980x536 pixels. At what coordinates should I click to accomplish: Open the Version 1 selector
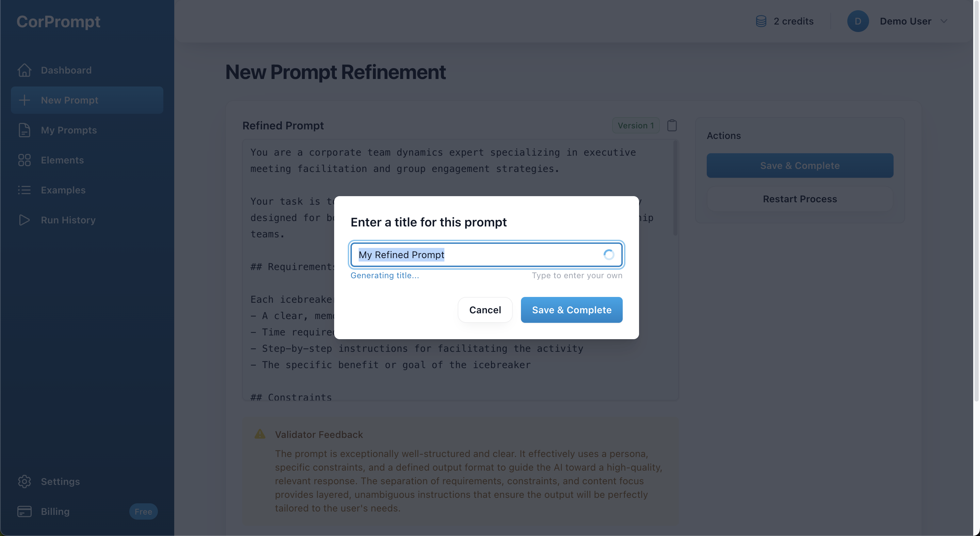coord(635,125)
